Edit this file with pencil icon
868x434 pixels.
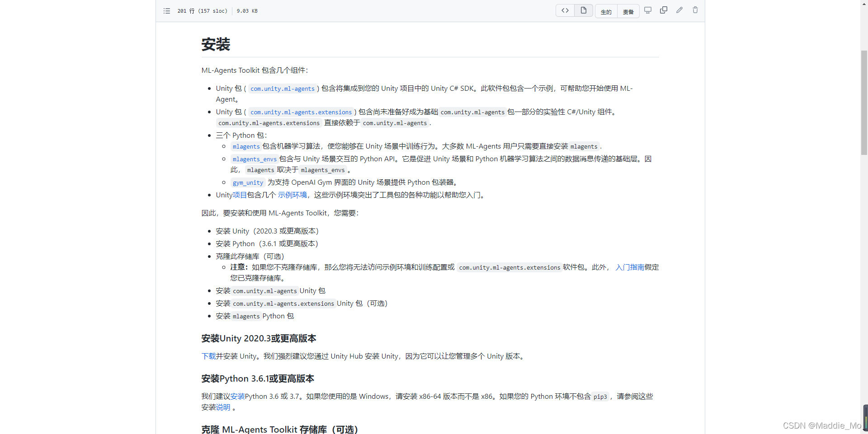pos(679,10)
